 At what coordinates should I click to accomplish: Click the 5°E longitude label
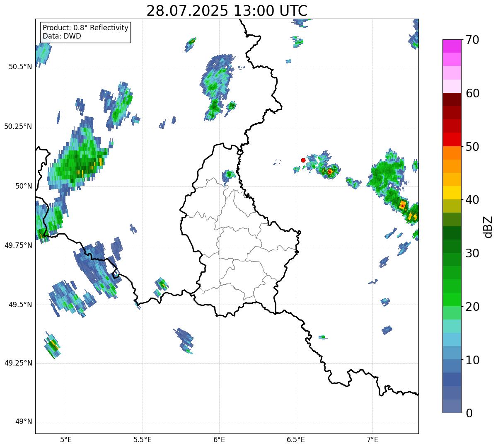(66, 439)
